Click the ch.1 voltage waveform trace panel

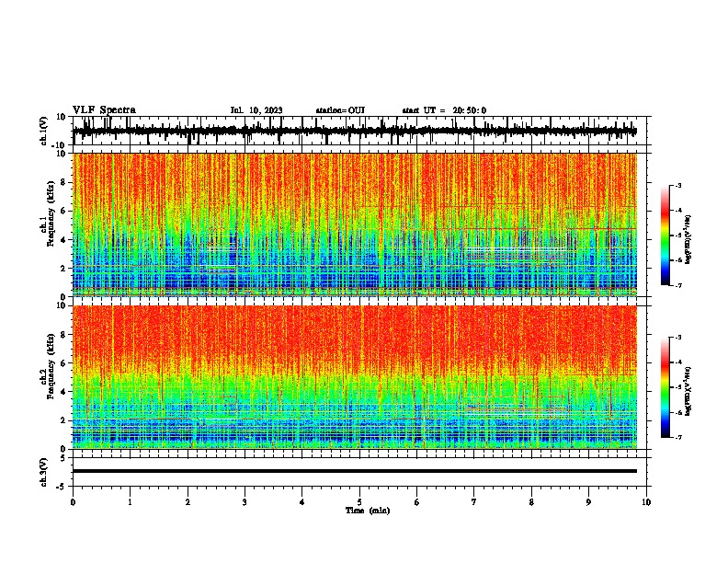click(x=361, y=131)
